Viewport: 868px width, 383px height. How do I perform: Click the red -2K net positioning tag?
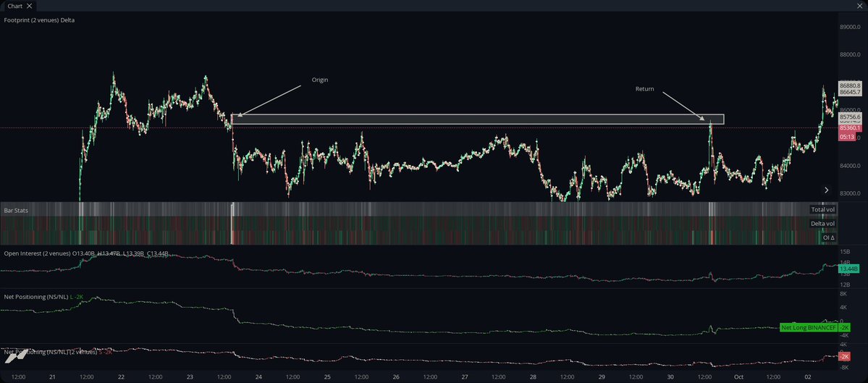[844, 356]
